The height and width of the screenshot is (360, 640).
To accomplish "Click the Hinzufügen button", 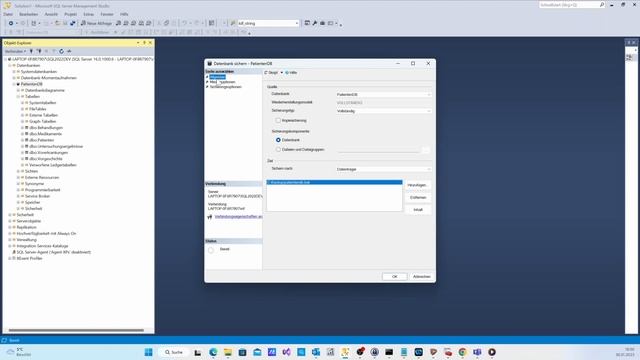I will [x=418, y=185].
